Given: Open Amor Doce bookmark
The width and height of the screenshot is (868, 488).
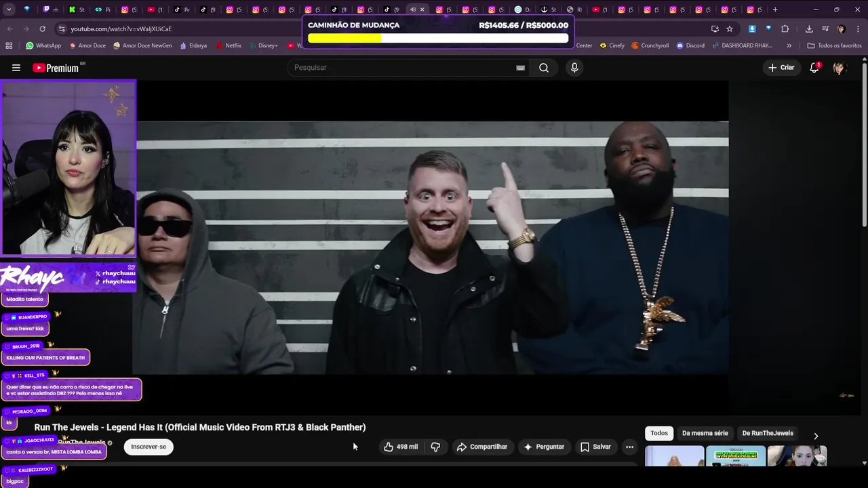Looking at the screenshot, I should click(x=87, y=45).
